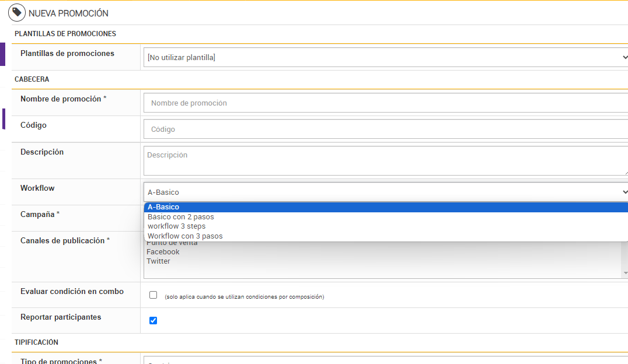Open the Plantillas de promociones dropdown
The width and height of the screenshot is (628, 364).
385,57
